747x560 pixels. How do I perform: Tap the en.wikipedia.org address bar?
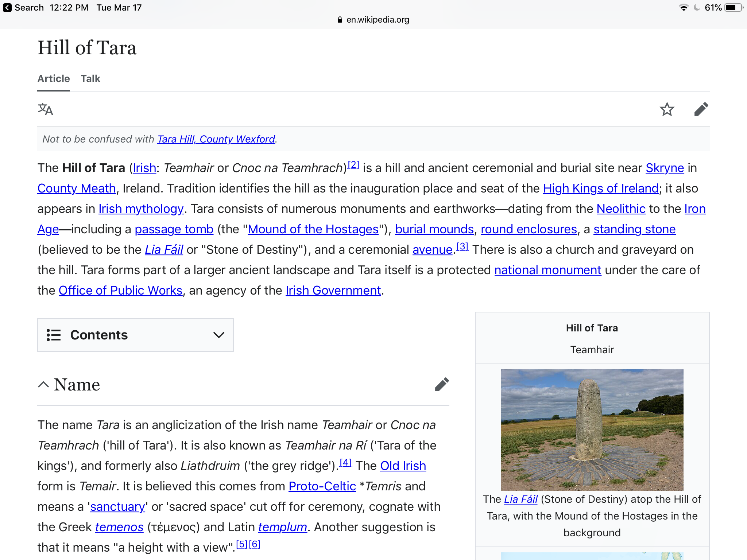pos(377,20)
